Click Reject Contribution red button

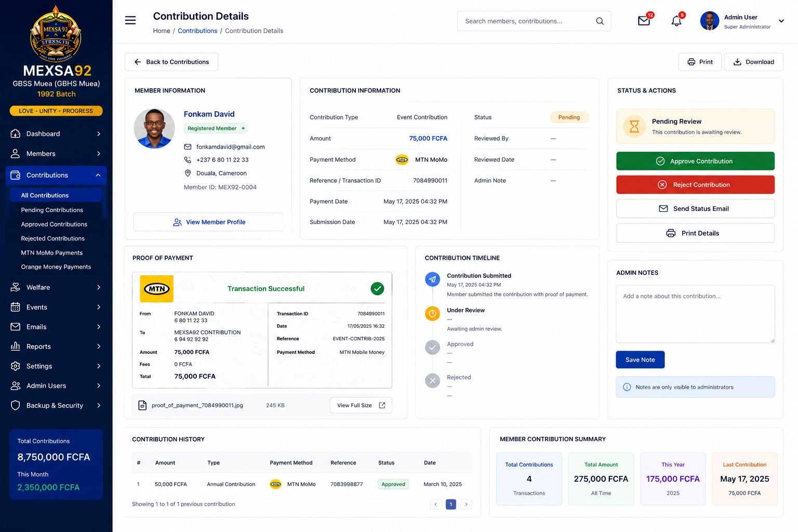coord(695,185)
